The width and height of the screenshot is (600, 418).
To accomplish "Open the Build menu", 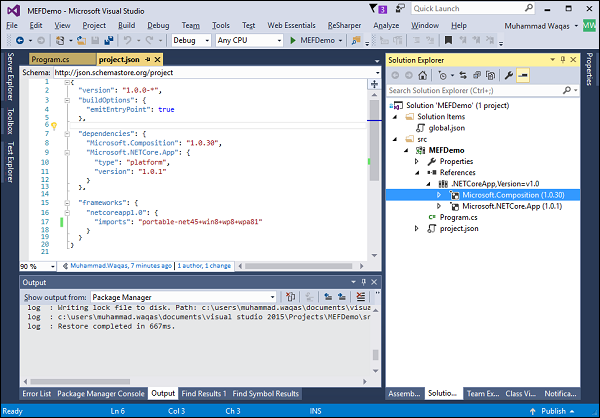I will coord(126,24).
